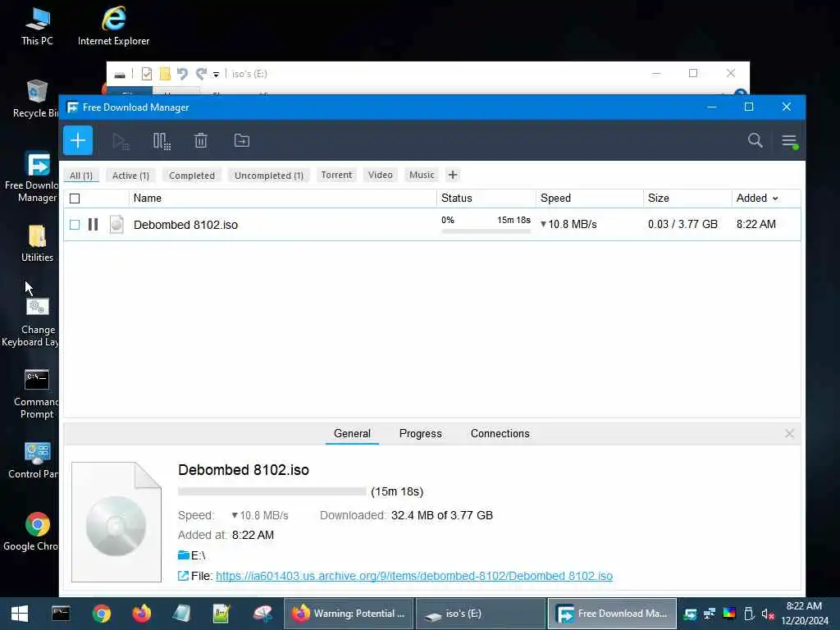This screenshot has width=840, height=630.
Task: Close the download details panel
Action: 789,433
